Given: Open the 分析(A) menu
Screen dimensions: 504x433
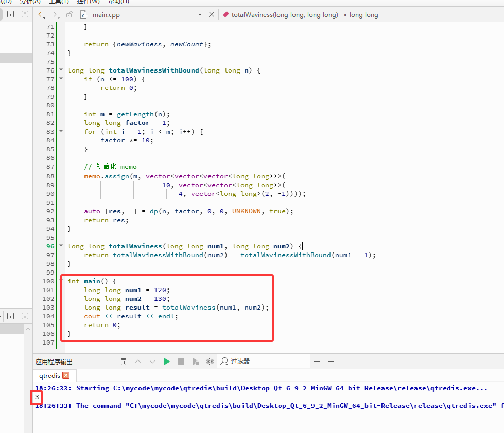Looking at the screenshot, I should tap(30, 2).
